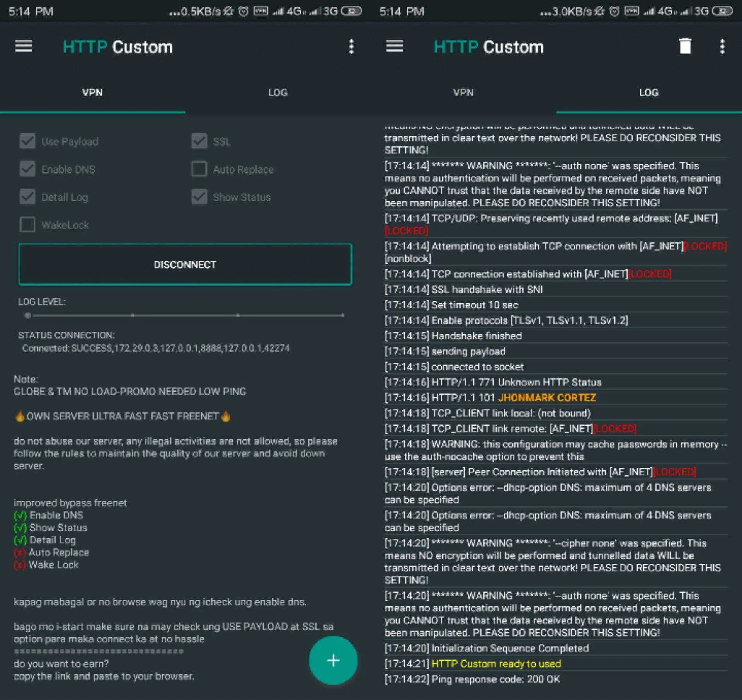Tap note line 'improved bypass freenet'
Screen dimensions: 742x700
[70, 503]
